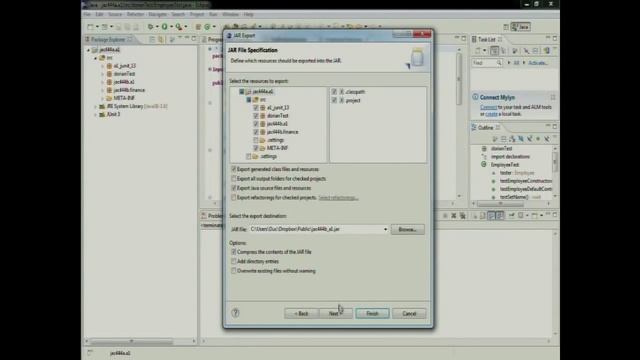
Task: Click the Find magnifier icon in Task List
Action: click(x=499, y=63)
